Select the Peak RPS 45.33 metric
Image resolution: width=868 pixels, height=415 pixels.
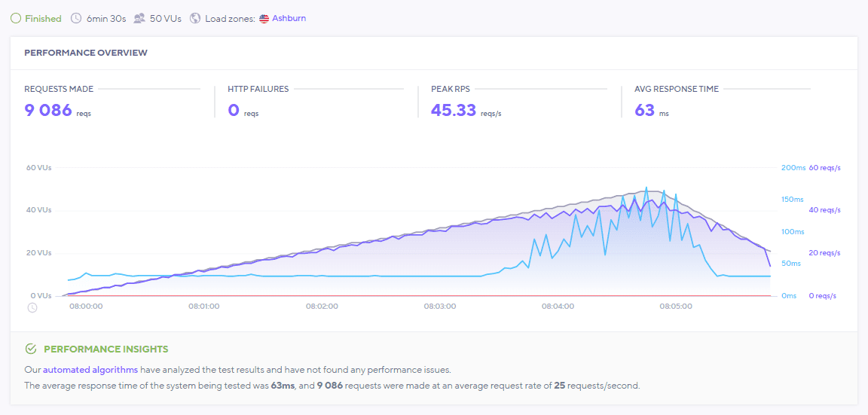(x=454, y=110)
